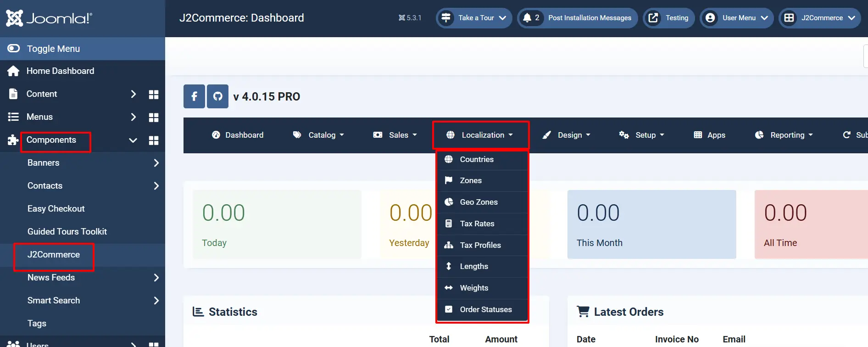Close the Localization dropdown menu

480,135
